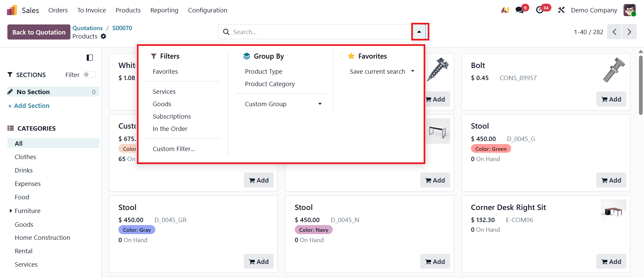Expand the Furniture category
Image resolution: width=644 pixels, height=278 pixels.
pyautogui.click(x=10, y=211)
